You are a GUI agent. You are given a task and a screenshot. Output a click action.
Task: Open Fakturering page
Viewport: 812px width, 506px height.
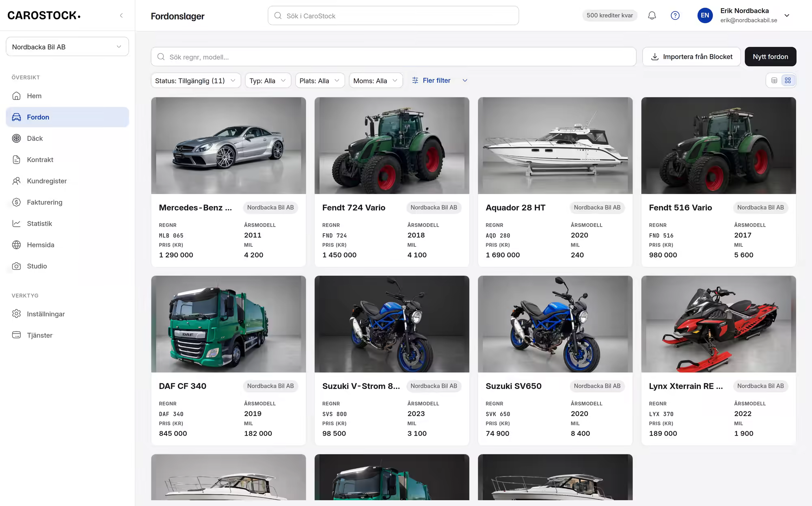(67, 202)
